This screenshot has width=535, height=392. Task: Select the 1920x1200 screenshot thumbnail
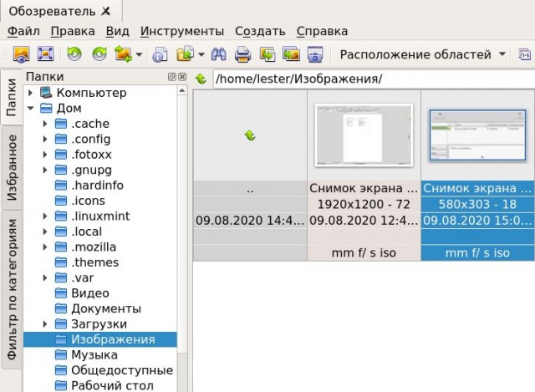point(364,135)
